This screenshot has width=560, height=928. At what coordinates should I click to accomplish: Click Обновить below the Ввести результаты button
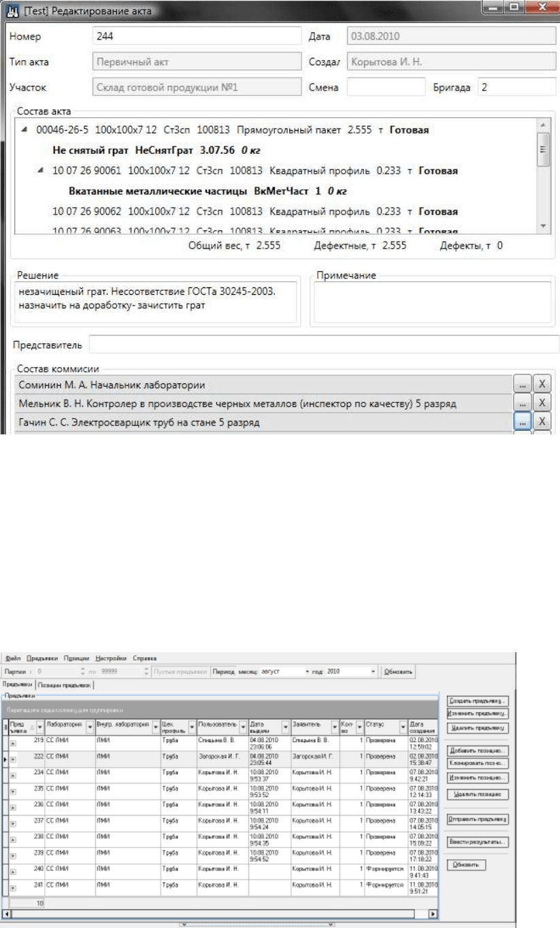tap(466, 865)
